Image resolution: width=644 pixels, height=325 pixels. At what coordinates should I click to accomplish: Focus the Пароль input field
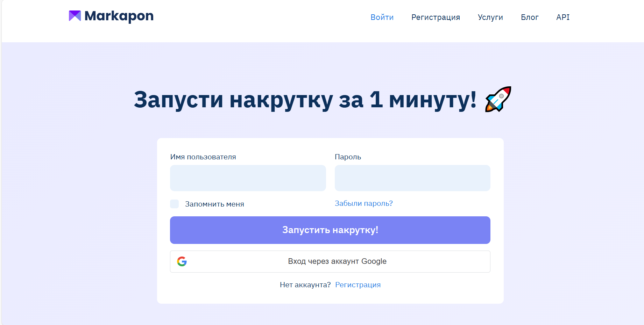click(x=412, y=178)
